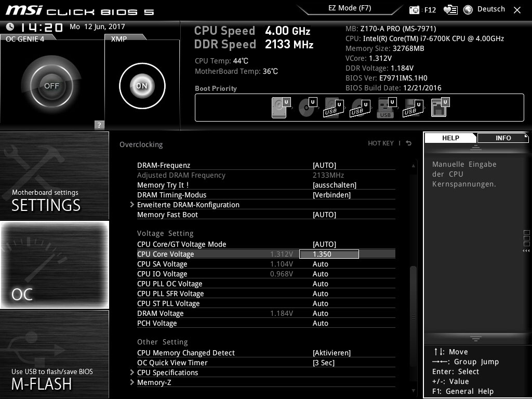Open the M-FLASH section
The image size is (532, 399).
tap(54, 354)
